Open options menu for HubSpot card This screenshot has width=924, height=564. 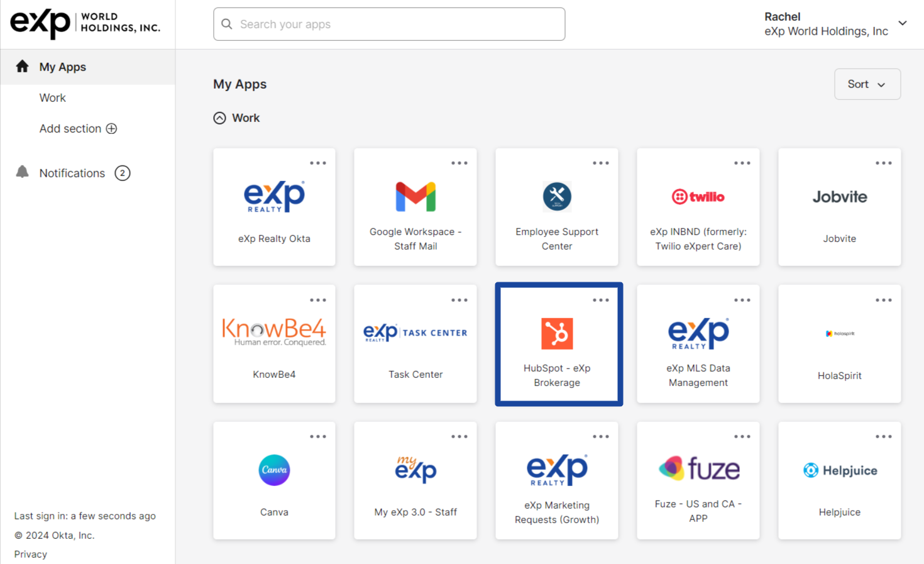coord(601,300)
